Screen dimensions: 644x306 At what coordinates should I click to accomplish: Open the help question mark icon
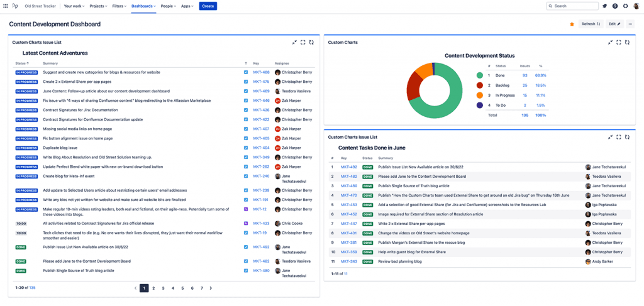click(x=616, y=6)
